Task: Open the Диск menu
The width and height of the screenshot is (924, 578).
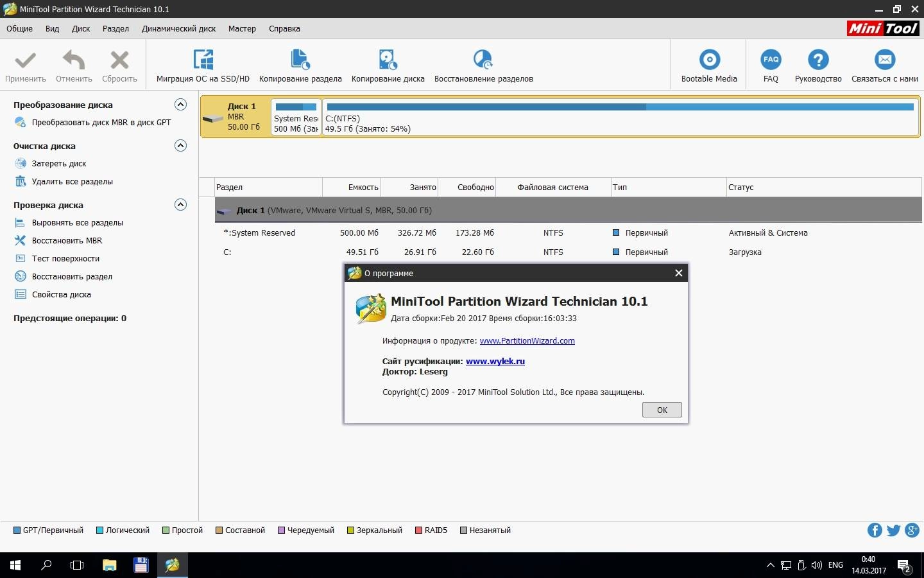Action: [x=81, y=28]
